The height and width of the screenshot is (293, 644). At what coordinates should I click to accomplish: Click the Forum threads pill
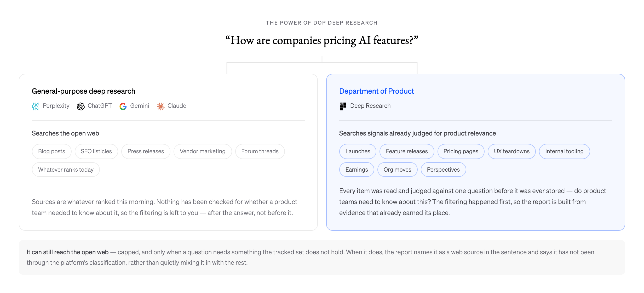[260, 151]
